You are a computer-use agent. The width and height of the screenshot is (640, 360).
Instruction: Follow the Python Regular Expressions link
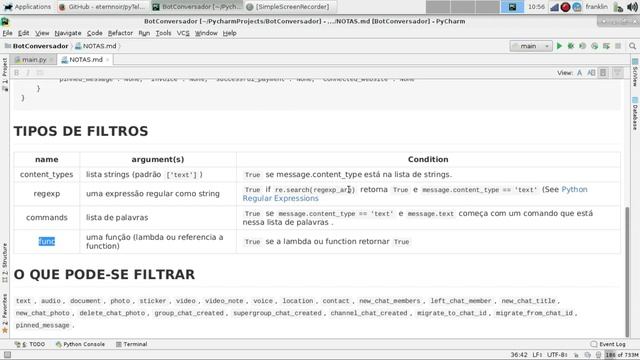(415, 194)
